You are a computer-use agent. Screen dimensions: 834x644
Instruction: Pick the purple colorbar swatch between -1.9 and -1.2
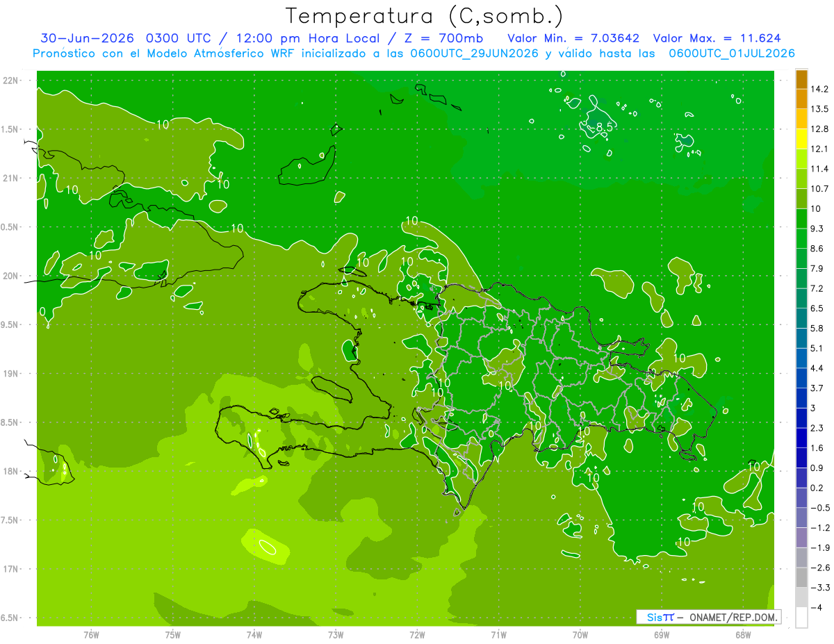point(801,538)
